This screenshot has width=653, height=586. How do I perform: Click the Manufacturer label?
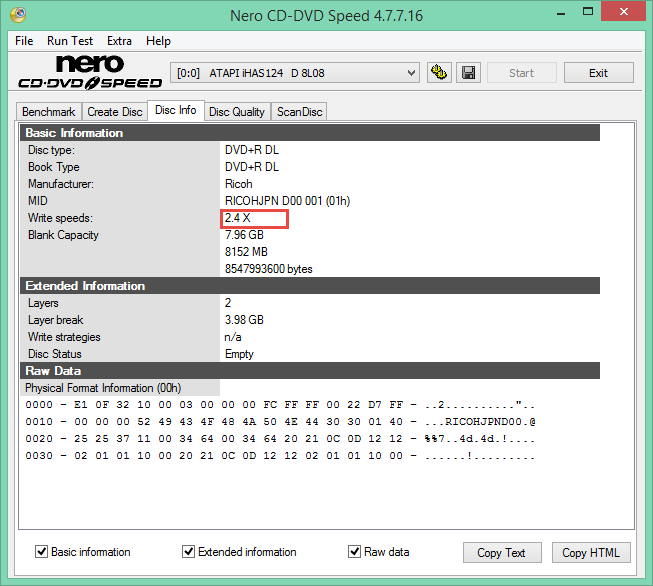(61, 184)
